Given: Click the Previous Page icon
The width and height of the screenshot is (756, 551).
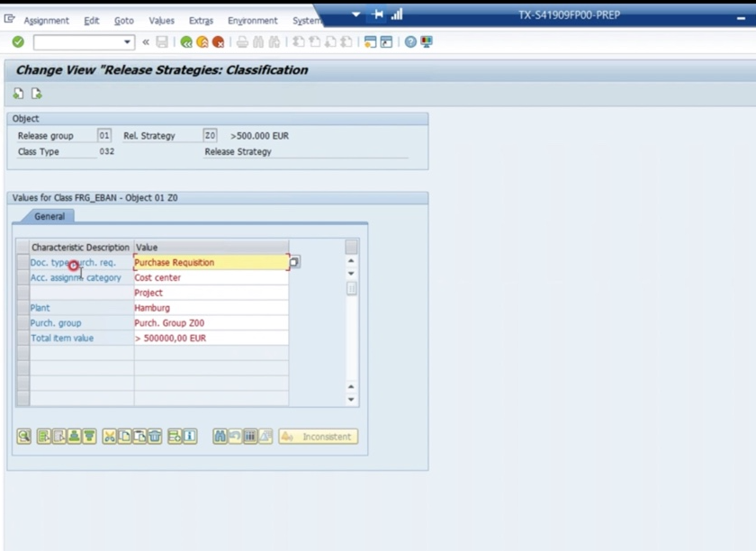Looking at the screenshot, I should [x=314, y=42].
